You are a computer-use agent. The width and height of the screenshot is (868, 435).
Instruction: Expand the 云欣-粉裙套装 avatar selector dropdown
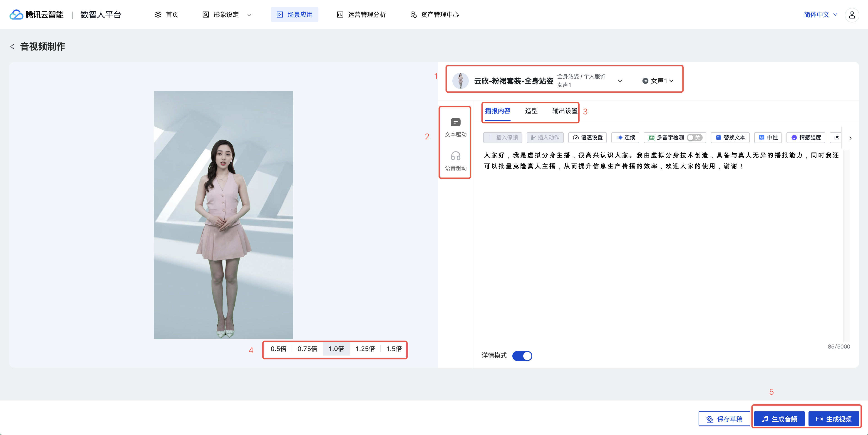coord(620,81)
